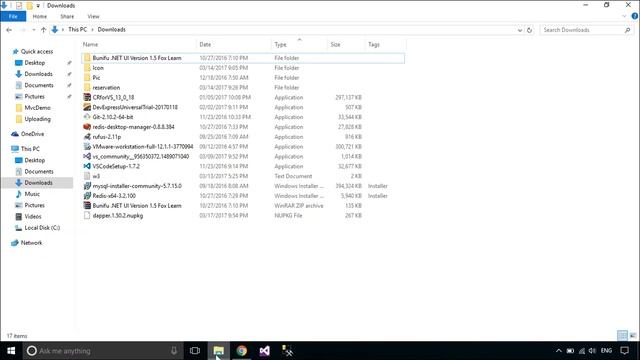Screen dimensions: 640x360
Task: Click the Windows Start button
Action: coord(11,351)
